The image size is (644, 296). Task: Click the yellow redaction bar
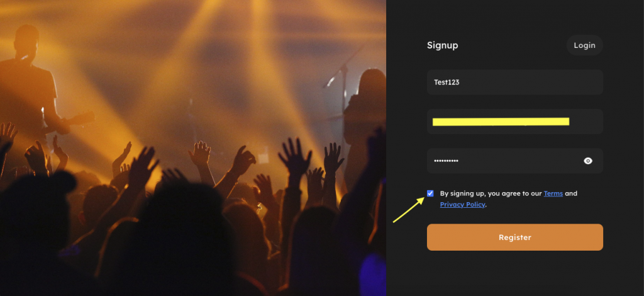(x=501, y=122)
